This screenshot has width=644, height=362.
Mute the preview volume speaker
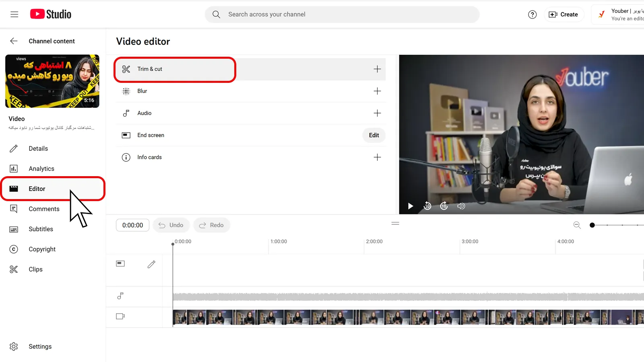461,206
